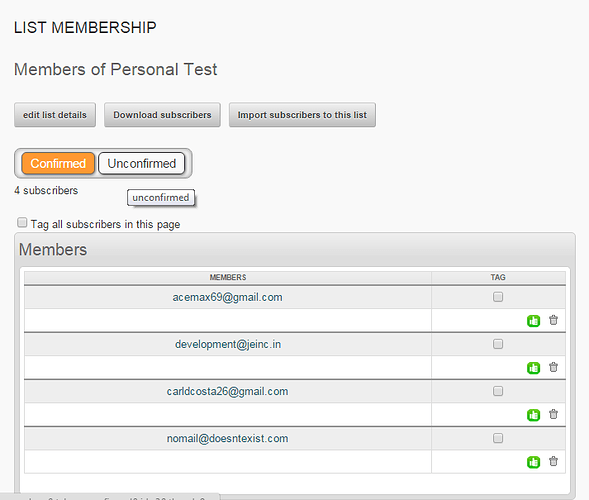Screen dimensions: 589x500
Task: Click the edit list details button
Action: coord(55,115)
